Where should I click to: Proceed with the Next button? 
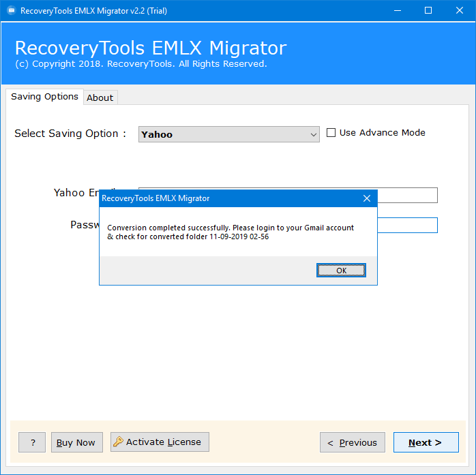tap(426, 442)
